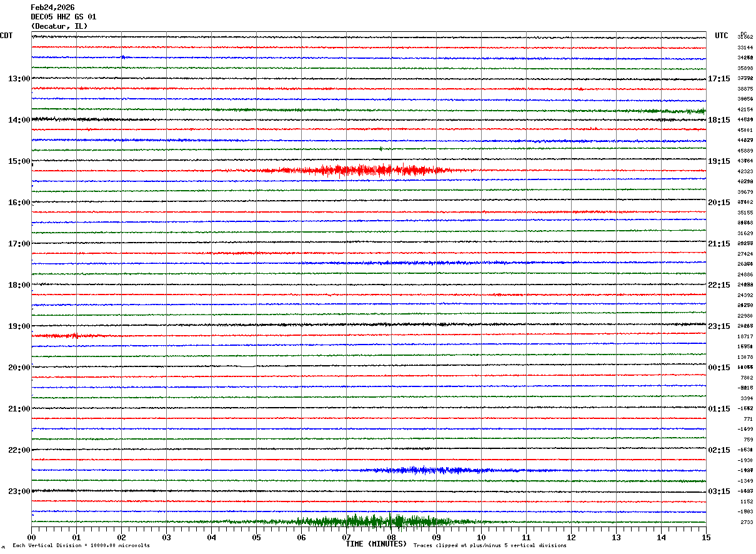
Task: Select the 18:00 CDT time label
Action: pos(19,285)
